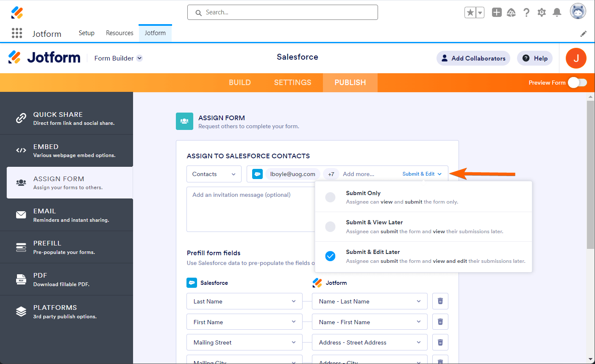This screenshot has height=364, width=595.
Task: Open the favorites list dropdown arrow
Action: click(480, 13)
